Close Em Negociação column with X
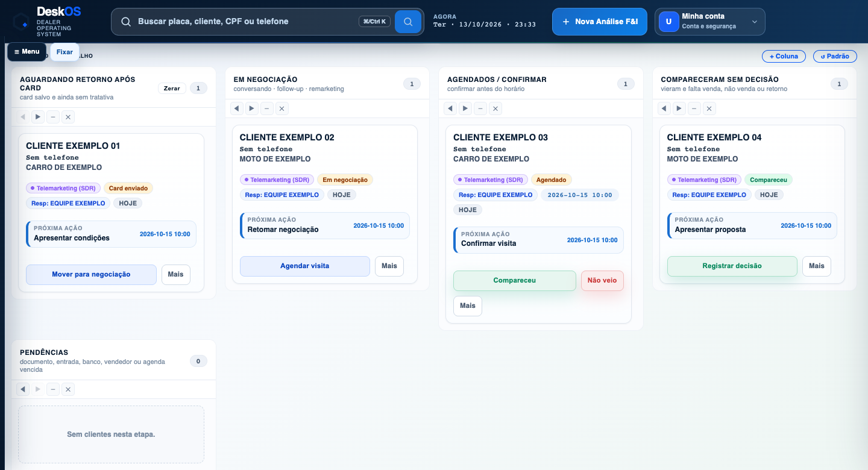868x470 pixels. (x=282, y=108)
